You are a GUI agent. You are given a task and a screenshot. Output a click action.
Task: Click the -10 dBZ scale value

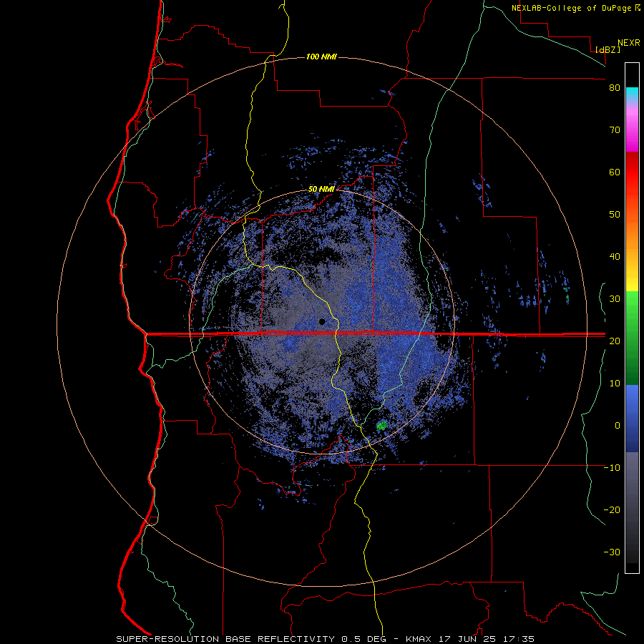(612, 468)
